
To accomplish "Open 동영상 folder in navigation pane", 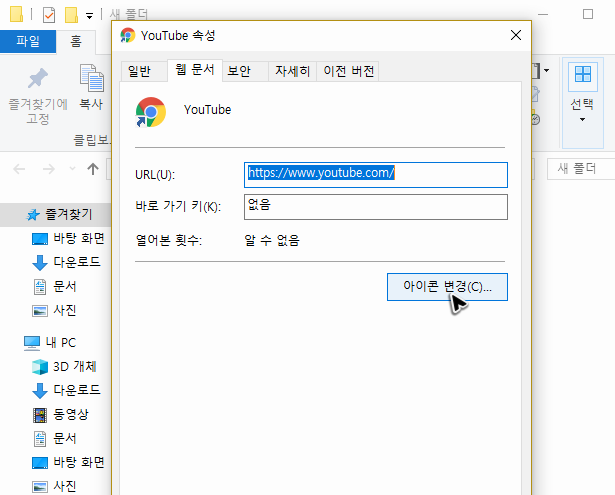I will 61,415.
